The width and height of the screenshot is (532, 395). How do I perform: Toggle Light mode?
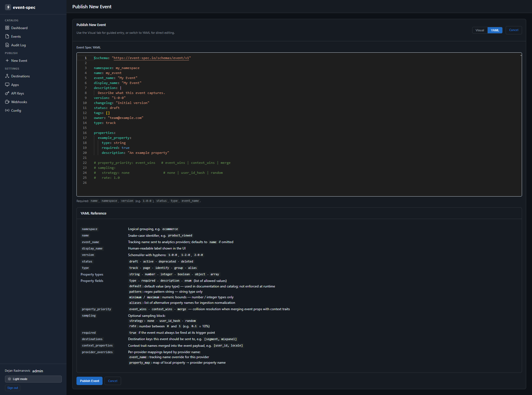[33, 379]
